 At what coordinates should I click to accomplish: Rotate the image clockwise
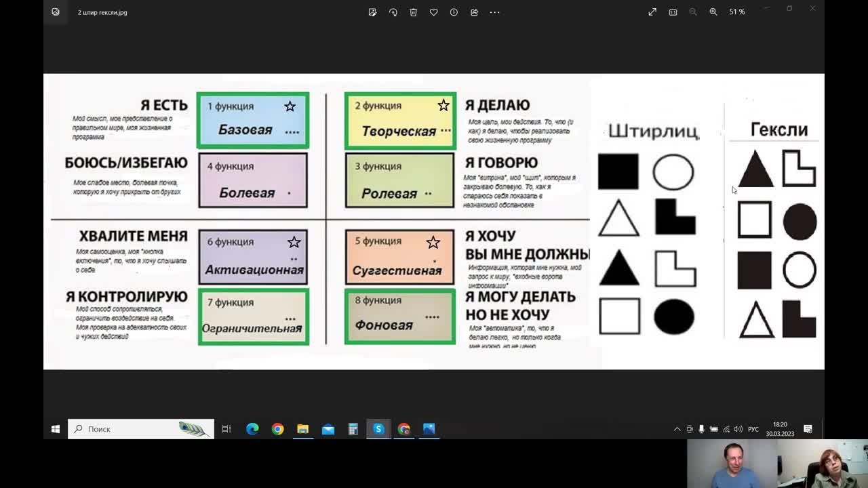click(x=393, y=12)
